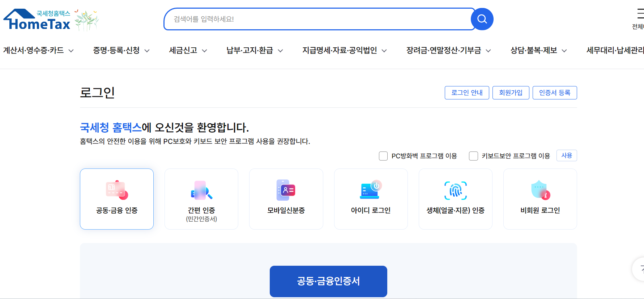Select 간편 인증 card icon
644x299 pixels.
[x=201, y=190]
